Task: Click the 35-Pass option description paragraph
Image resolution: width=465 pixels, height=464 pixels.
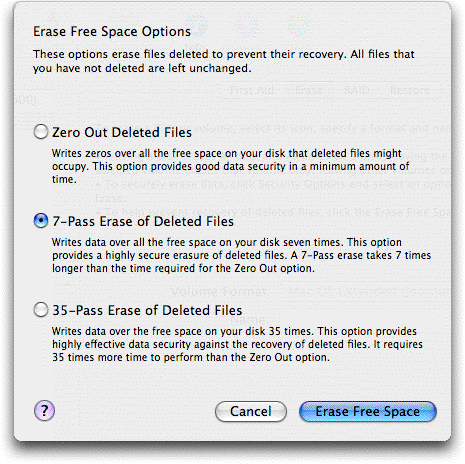Action: pos(237,344)
